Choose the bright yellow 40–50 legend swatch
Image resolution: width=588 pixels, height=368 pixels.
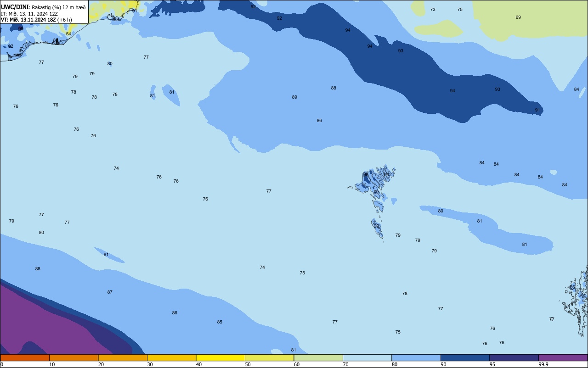pos(220,357)
